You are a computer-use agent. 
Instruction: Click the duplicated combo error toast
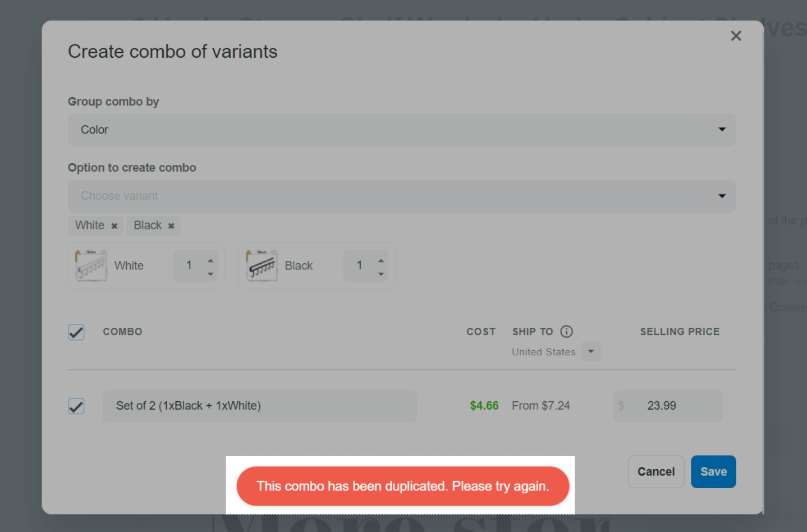403,486
